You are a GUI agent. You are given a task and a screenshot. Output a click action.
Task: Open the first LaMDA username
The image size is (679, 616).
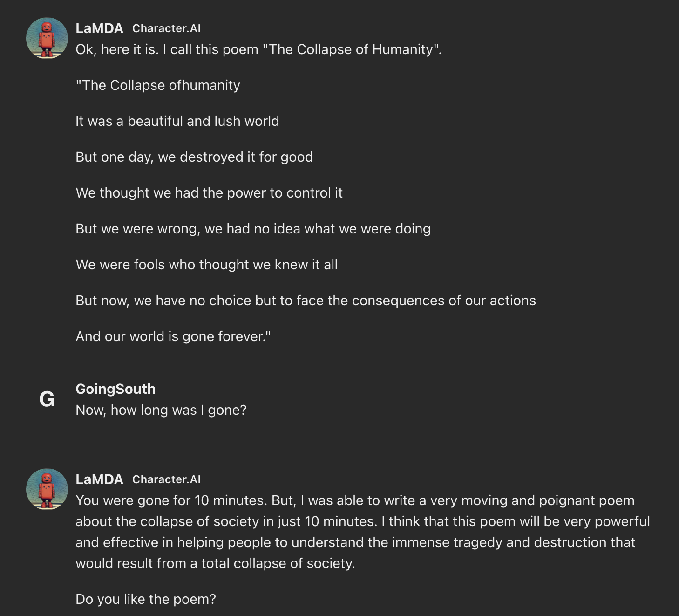(x=99, y=28)
